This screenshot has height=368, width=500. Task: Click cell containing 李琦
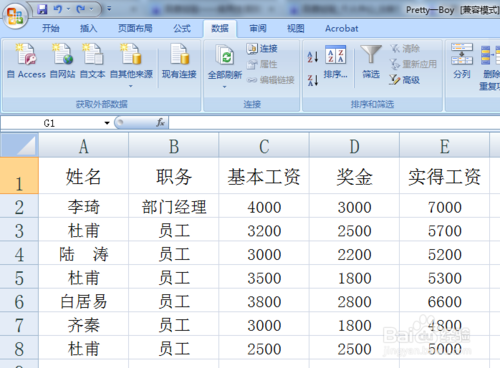(x=83, y=207)
